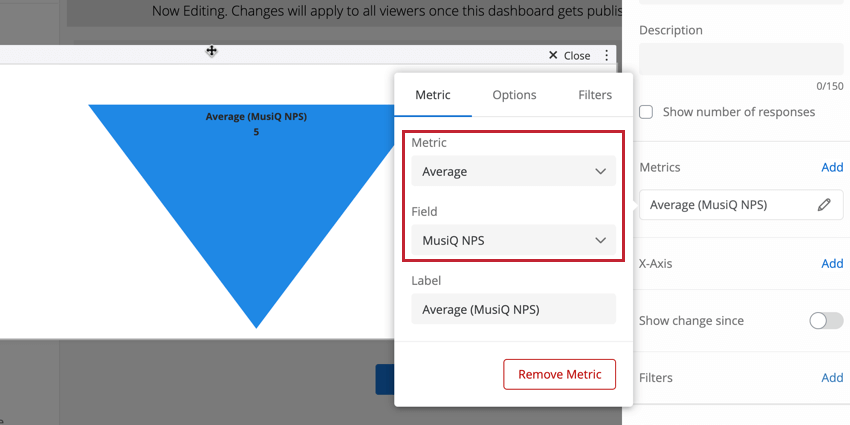Viewport: 850px width, 425px height.
Task: Click the Average (MusiQ NPS) chart label
Action: tap(256, 117)
